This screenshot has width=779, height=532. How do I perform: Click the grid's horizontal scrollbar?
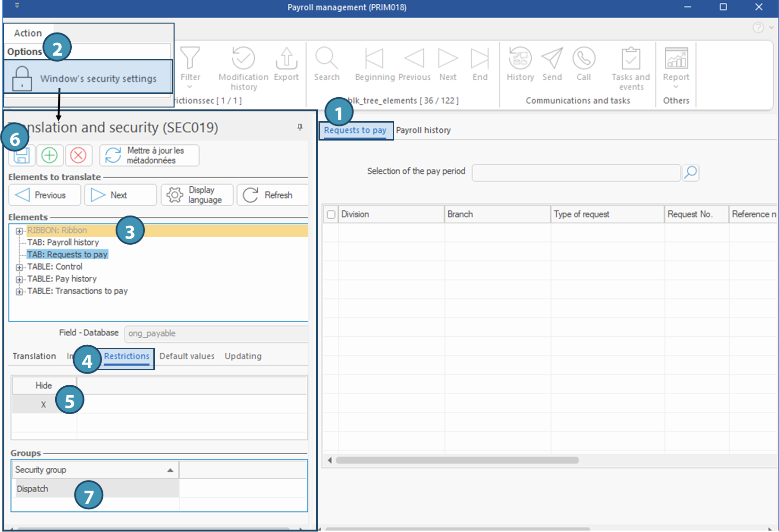click(457, 460)
